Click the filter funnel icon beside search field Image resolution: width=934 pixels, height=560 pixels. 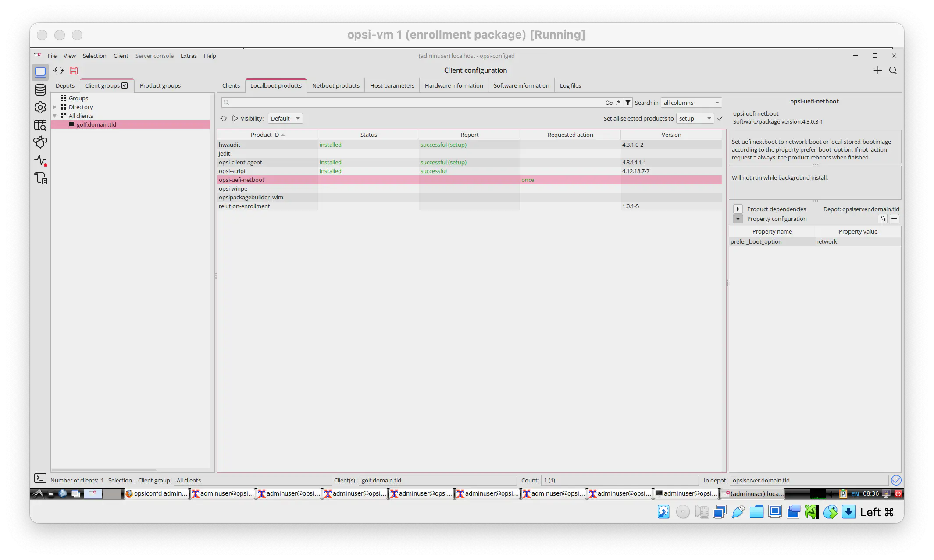coord(627,102)
